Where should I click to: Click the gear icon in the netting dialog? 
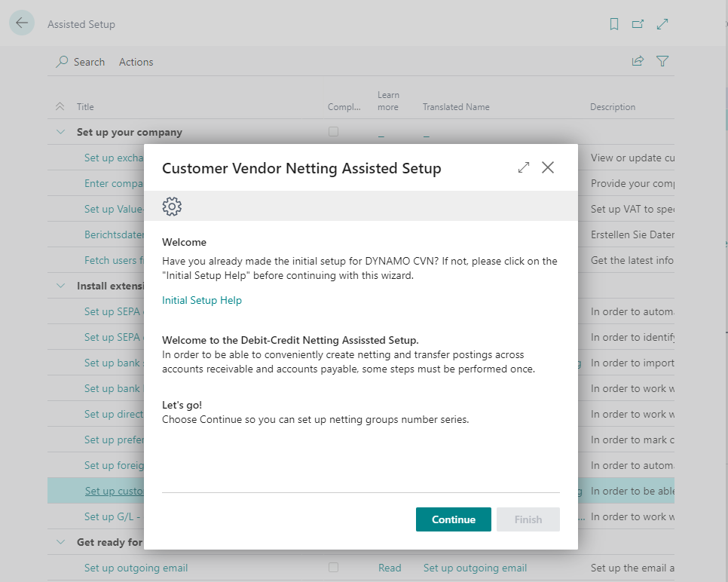(x=172, y=206)
